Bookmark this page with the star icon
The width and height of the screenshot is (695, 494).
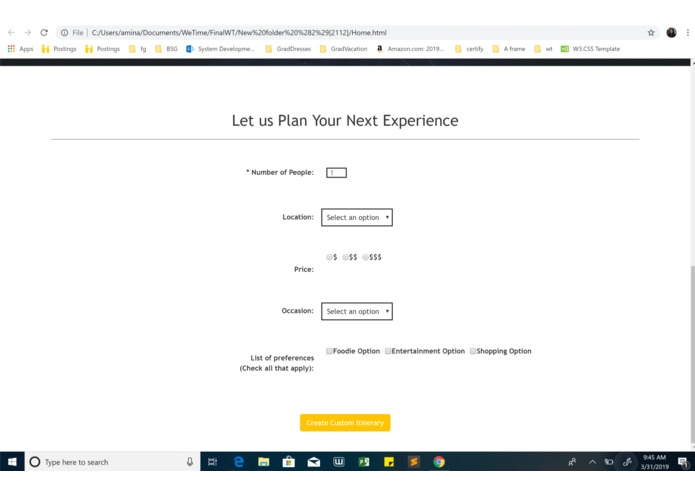(651, 32)
